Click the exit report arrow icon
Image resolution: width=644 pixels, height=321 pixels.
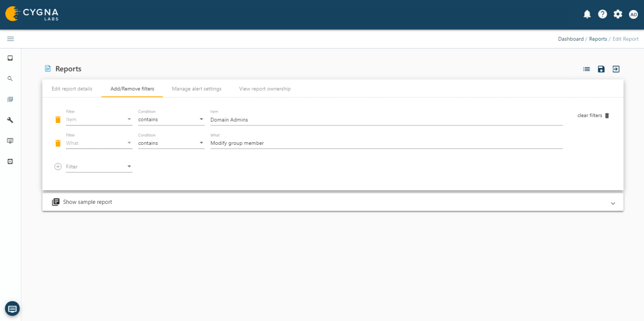pos(616,68)
